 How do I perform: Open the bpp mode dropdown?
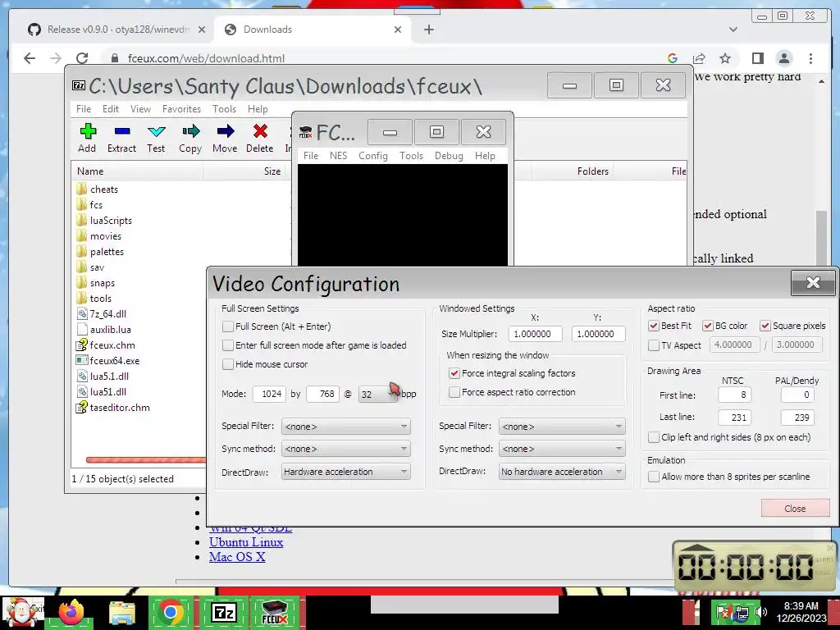click(379, 394)
